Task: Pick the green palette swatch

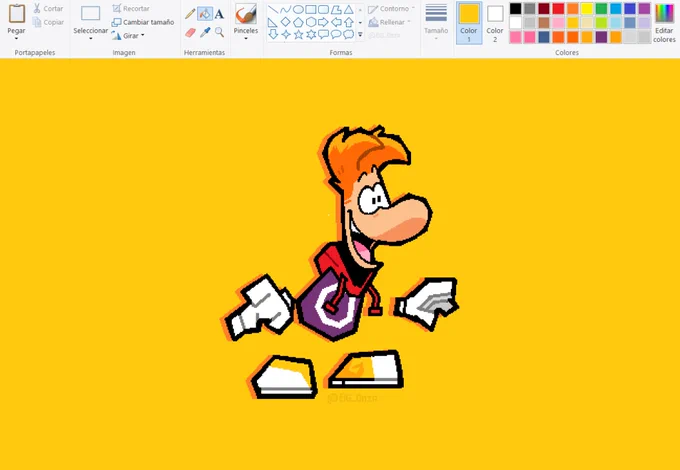Action: pos(602,8)
